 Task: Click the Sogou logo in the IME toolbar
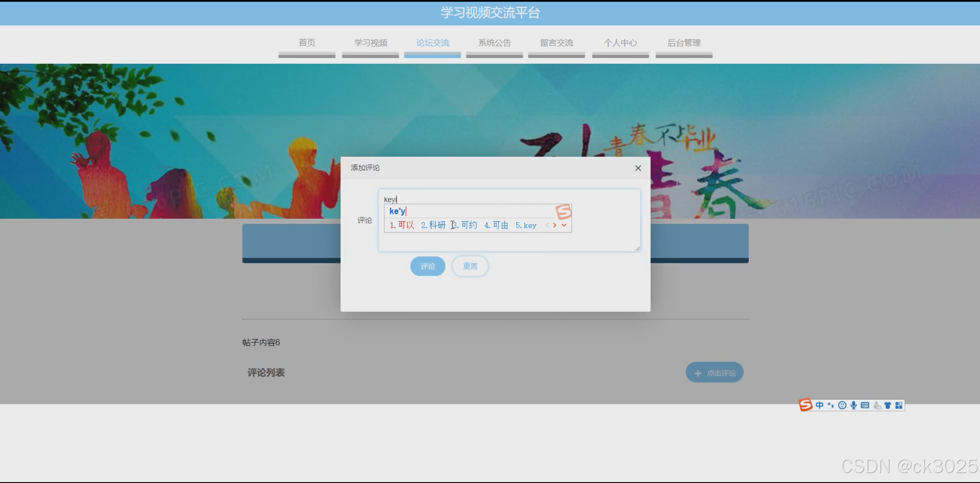pyautogui.click(x=805, y=405)
